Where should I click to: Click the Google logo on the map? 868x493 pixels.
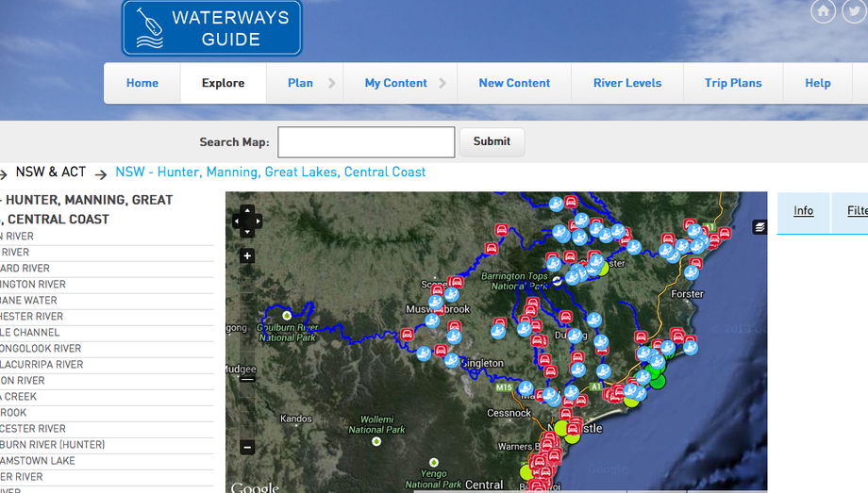pyautogui.click(x=255, y=487)
